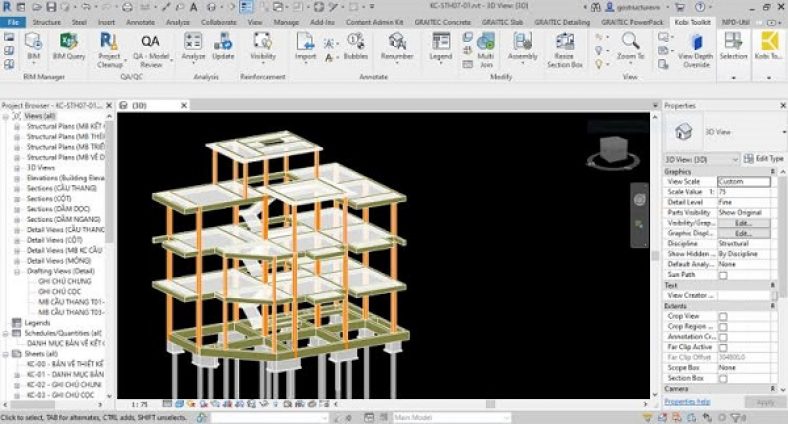Toggle the Section Box checkbox
This screenshot has width=788, height=424.
723,378
